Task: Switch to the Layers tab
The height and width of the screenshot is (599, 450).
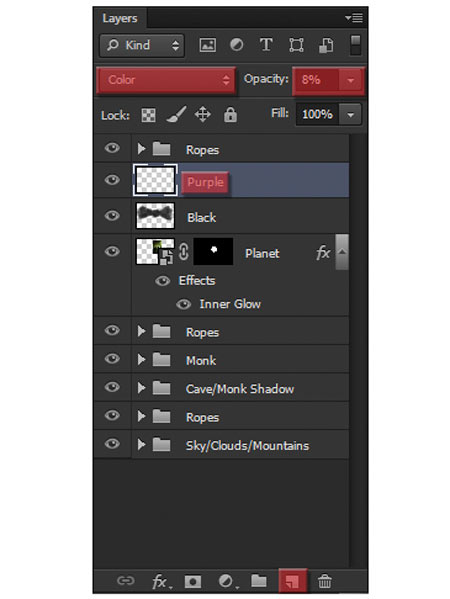Action: [120, 18]
